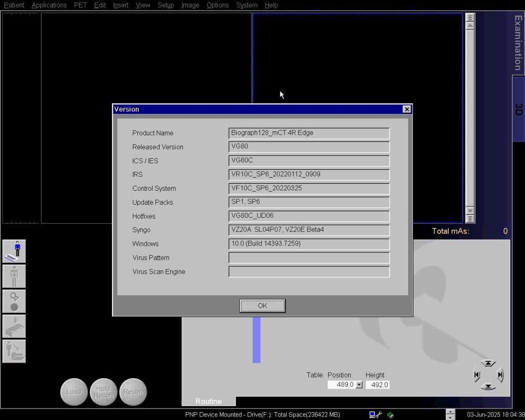Click the IRS version field

click(x=309, y=175)
